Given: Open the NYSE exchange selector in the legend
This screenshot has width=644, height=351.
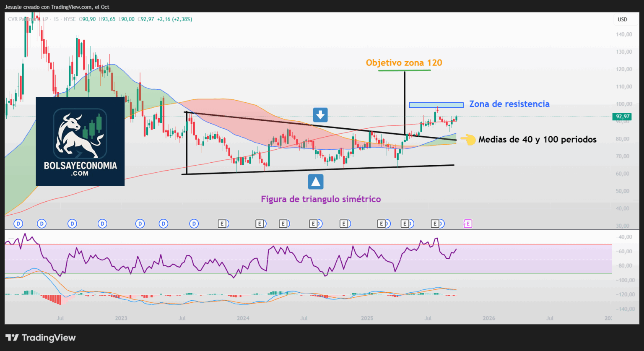Looking at the screenshot, I should click(x=70, y=19).
